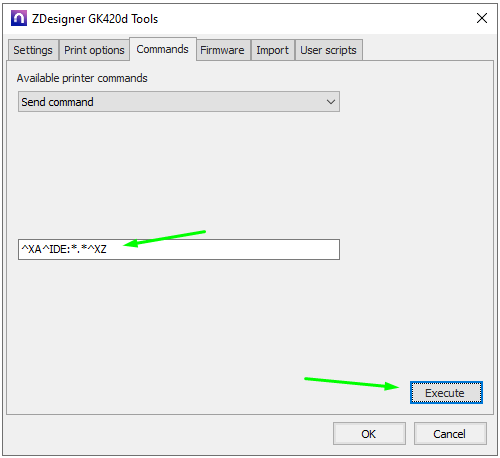Run the command with the Execute button

[x=446, y=393]
